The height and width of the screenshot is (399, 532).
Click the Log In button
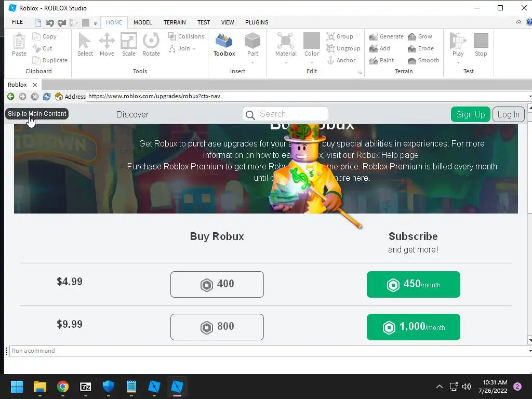pos(508,114)
